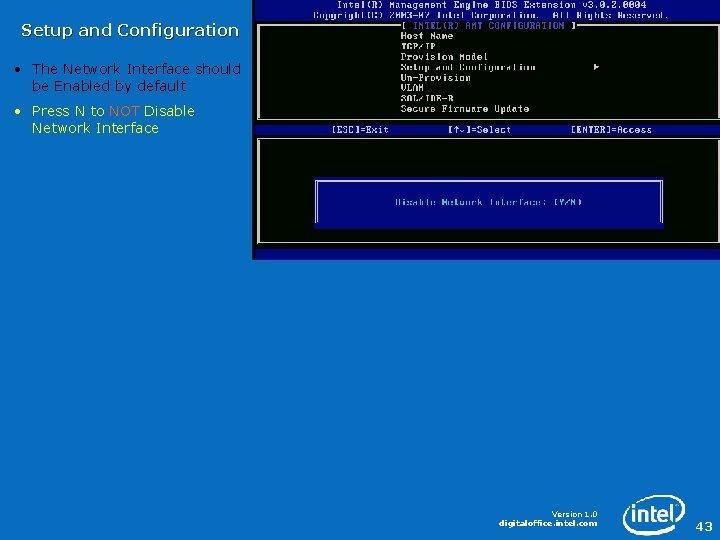The width and height of the screenshot is (720, 540).
Task: Click the Intel copyright line
Action: (490, 15)
